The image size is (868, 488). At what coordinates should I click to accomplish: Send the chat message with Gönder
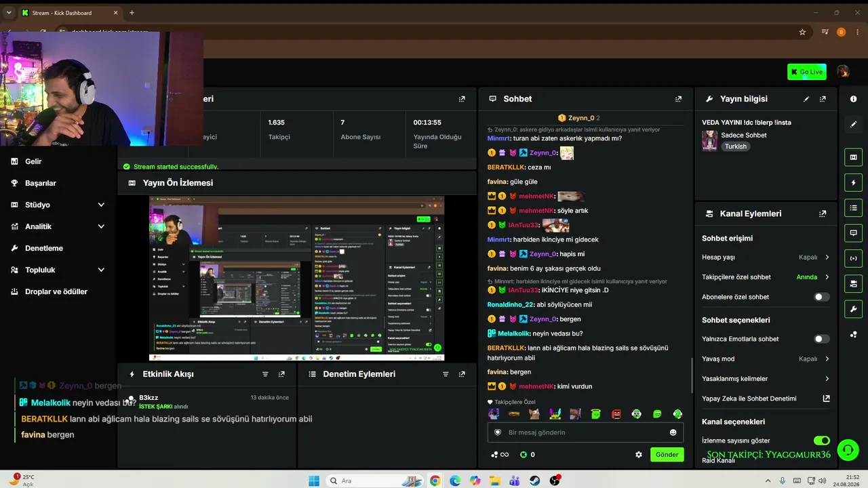point(667,455)
